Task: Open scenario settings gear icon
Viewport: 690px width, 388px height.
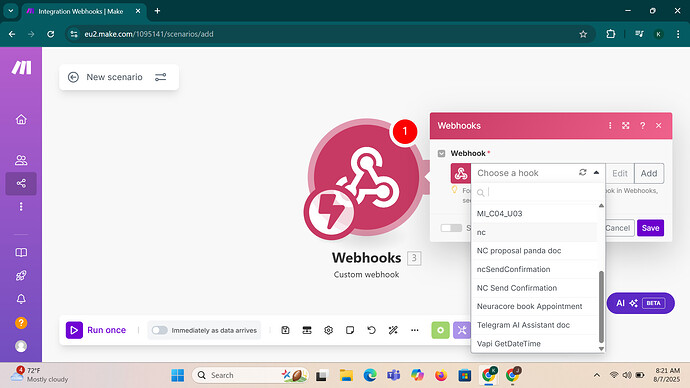Action: coord(328,330)
